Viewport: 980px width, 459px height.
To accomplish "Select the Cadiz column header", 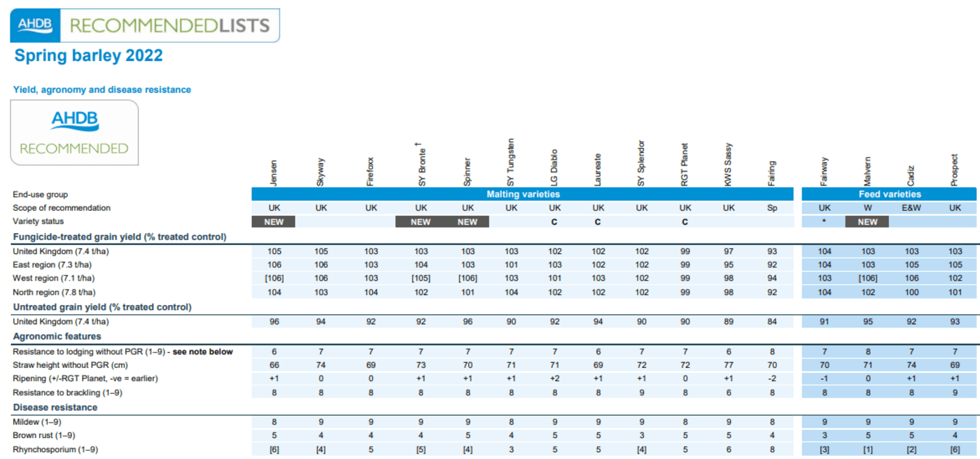I will tap(911, 175).
